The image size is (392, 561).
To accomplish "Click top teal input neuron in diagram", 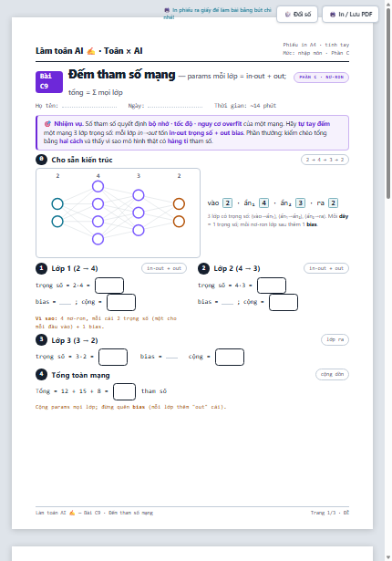I will (x=57, y=204).
